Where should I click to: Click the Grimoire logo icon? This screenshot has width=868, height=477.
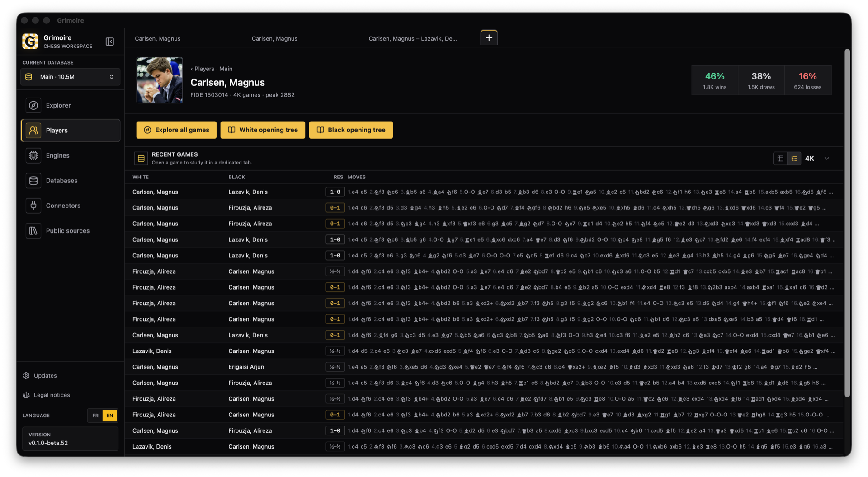(30, 41)
